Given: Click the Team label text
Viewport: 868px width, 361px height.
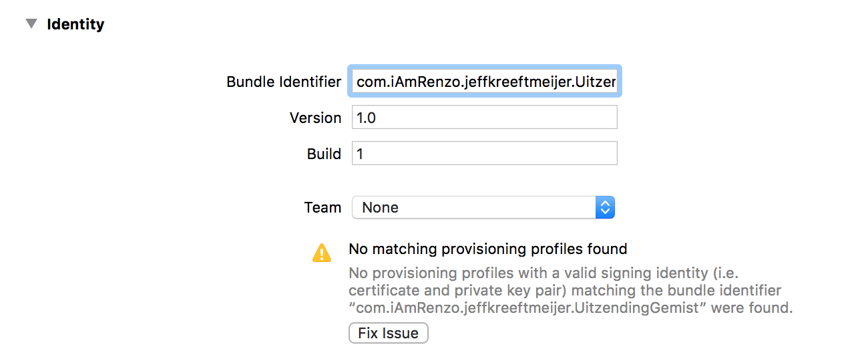Looking at the screenshot, I should [x=323, y=207].
